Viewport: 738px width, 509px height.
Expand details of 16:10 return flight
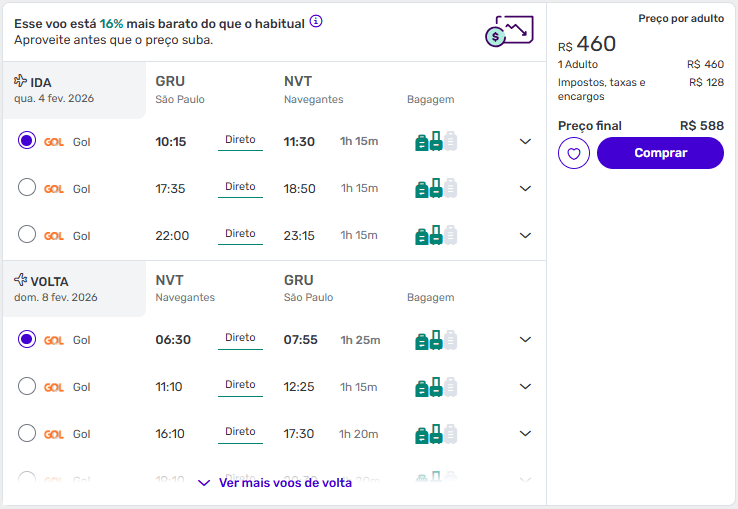(x=525, y=433)
